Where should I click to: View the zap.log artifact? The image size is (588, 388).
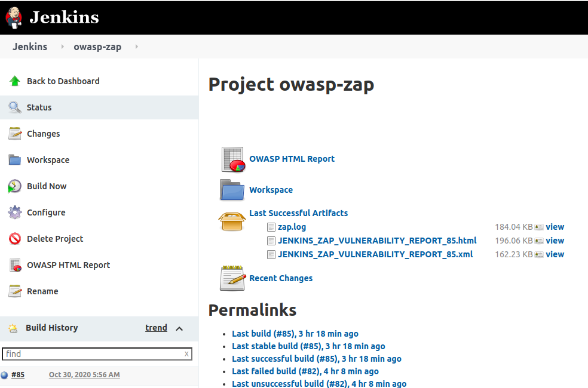point(555,227)
